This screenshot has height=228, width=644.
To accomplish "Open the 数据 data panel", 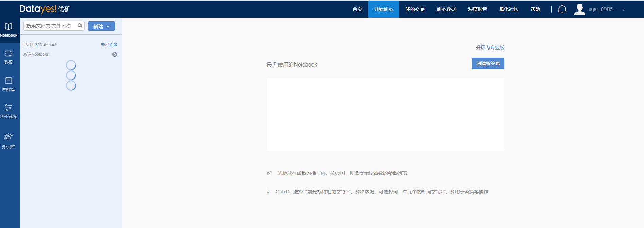I will point(8,57).
